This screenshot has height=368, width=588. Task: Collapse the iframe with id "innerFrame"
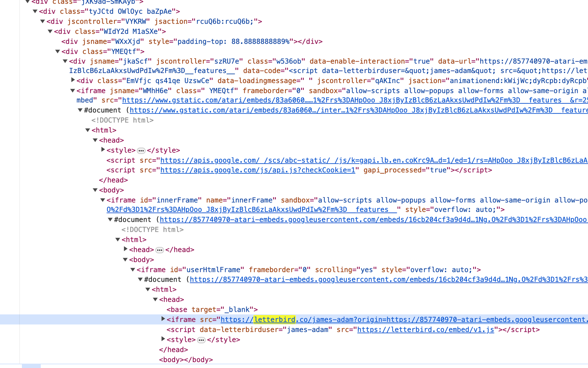pyautogui.click(x=103, y=200)
